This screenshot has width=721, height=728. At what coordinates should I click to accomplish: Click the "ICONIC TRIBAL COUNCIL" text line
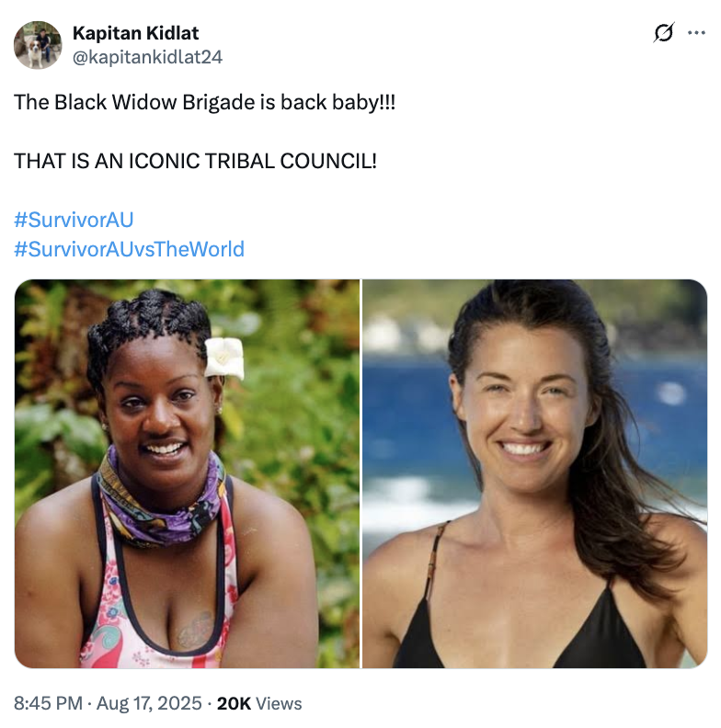coord(195,161)
